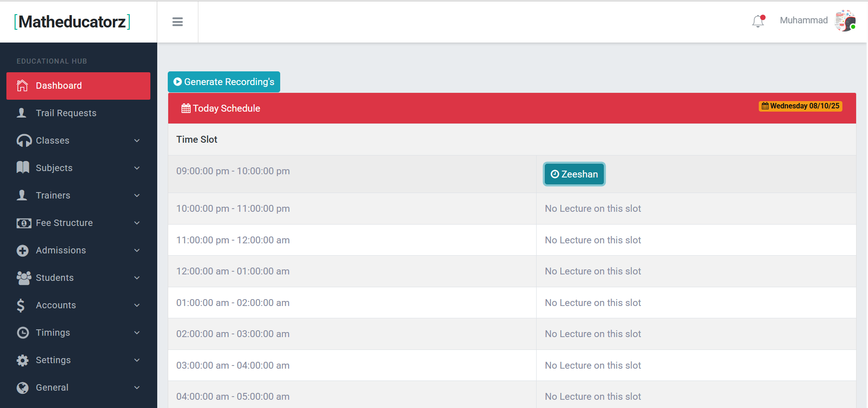Expand the Accounts chevron arrow
868x408 pixels.
click(x=137, y=305)
